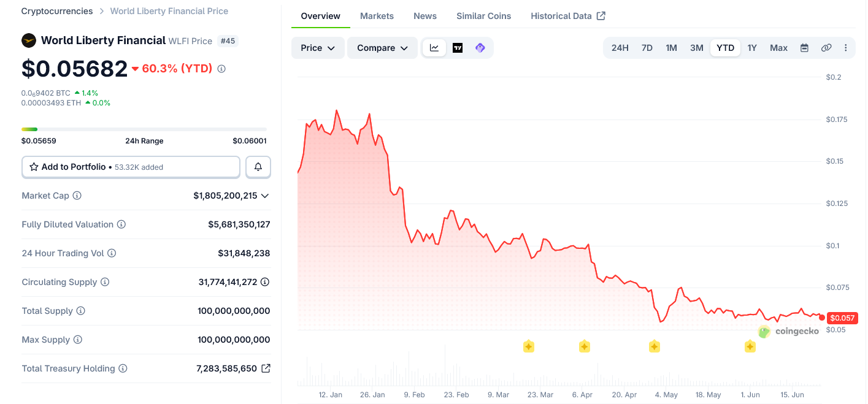The image size is (868, 404).
Task: Expand the Market Cap value chevron
Action: point(265,196)
